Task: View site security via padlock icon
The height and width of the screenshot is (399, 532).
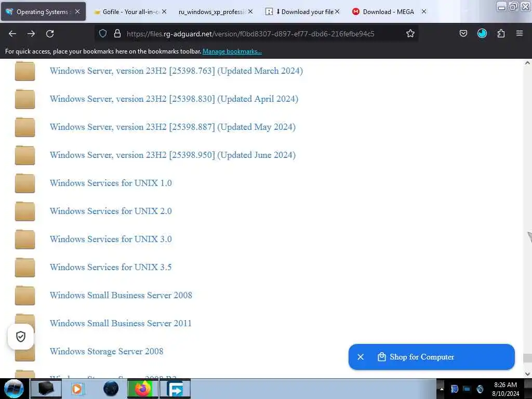Action: [x=117, y=33]
